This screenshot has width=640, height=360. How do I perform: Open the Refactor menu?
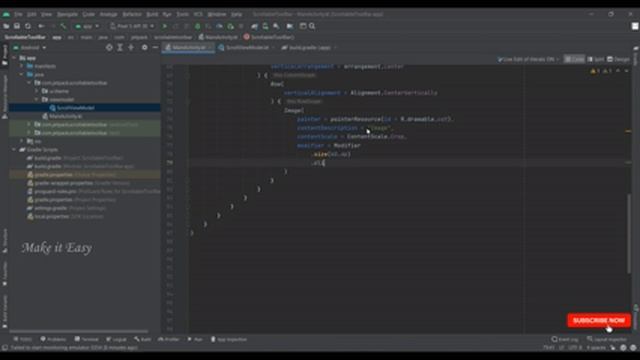132,14
